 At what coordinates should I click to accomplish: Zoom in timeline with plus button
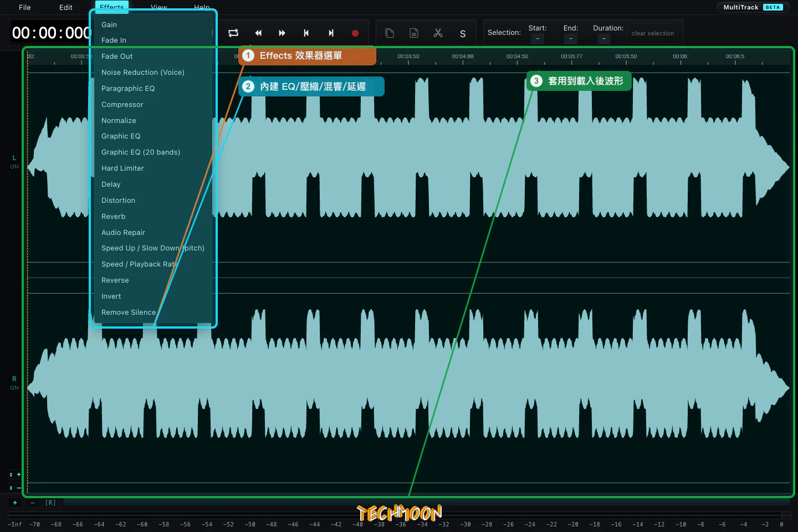[x=15, y=503]
